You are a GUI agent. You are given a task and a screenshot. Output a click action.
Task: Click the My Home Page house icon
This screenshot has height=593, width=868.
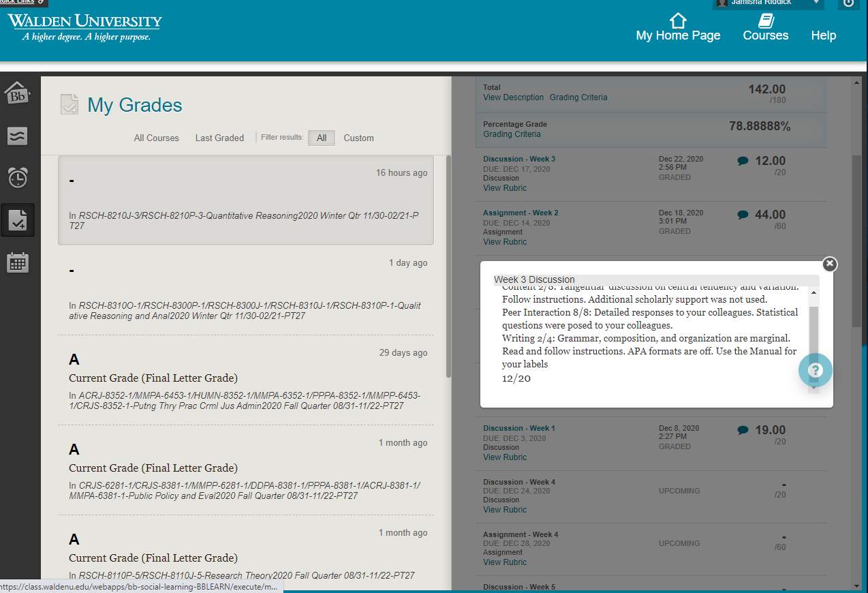tap(678, 20)
